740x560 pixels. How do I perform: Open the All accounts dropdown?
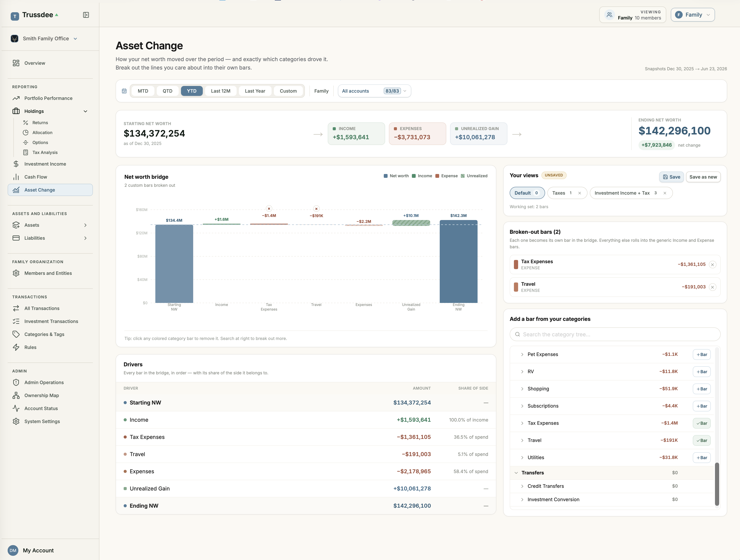tap(374, 91)
